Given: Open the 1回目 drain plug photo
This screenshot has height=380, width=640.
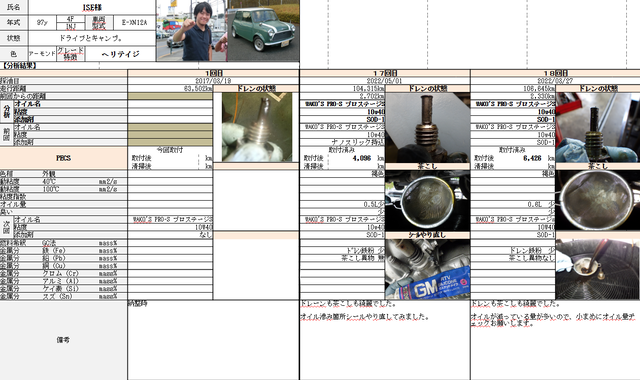Looking at the screenshot, I should tap(257, 127).
